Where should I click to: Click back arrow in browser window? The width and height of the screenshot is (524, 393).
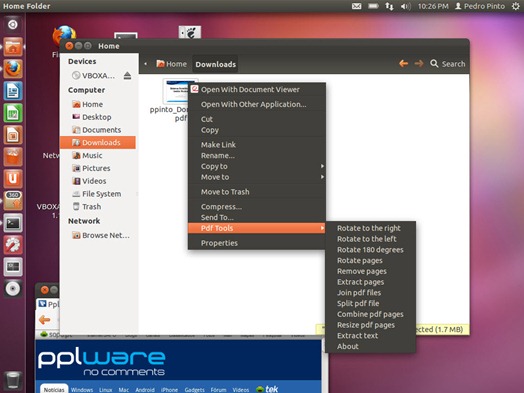44,320
